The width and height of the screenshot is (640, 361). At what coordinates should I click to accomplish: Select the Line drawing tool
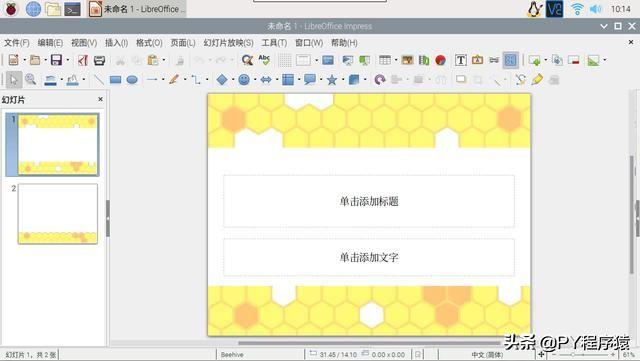click(99, 80)
